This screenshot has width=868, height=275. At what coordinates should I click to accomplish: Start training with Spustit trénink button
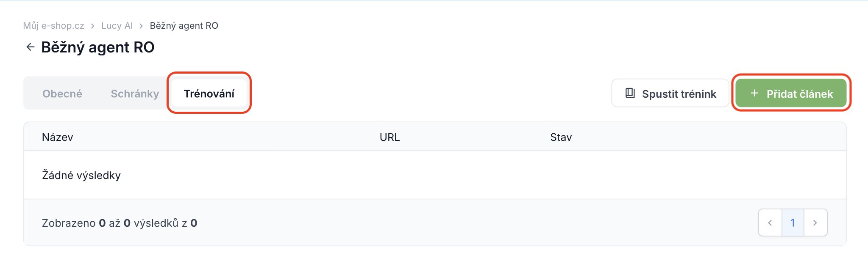[x=670, y=93]
